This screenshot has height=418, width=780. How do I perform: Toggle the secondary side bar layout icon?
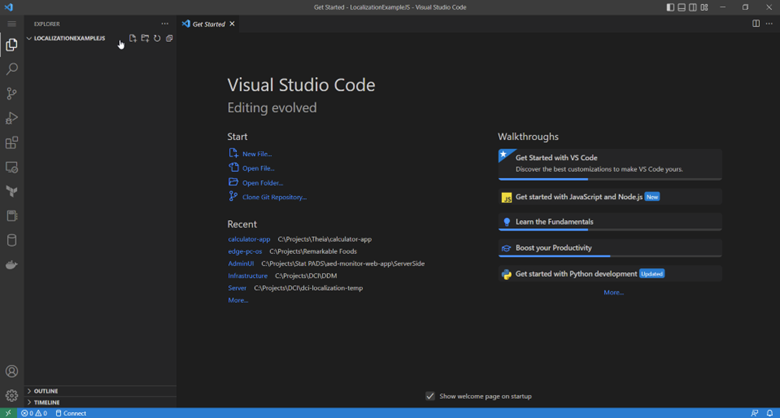point(692,7)
